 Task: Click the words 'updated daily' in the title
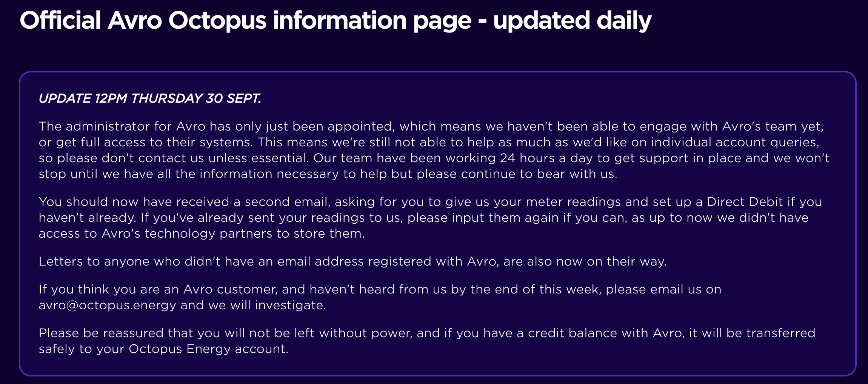pyautogui.click(x=572, y=20)
